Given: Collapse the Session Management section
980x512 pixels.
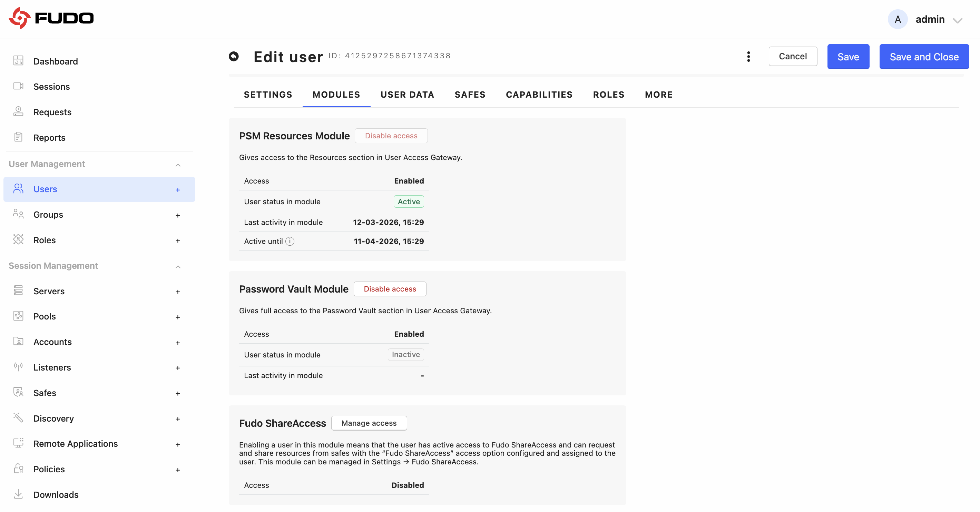Looking at the screenshot, I should click(x=178, y=266).
